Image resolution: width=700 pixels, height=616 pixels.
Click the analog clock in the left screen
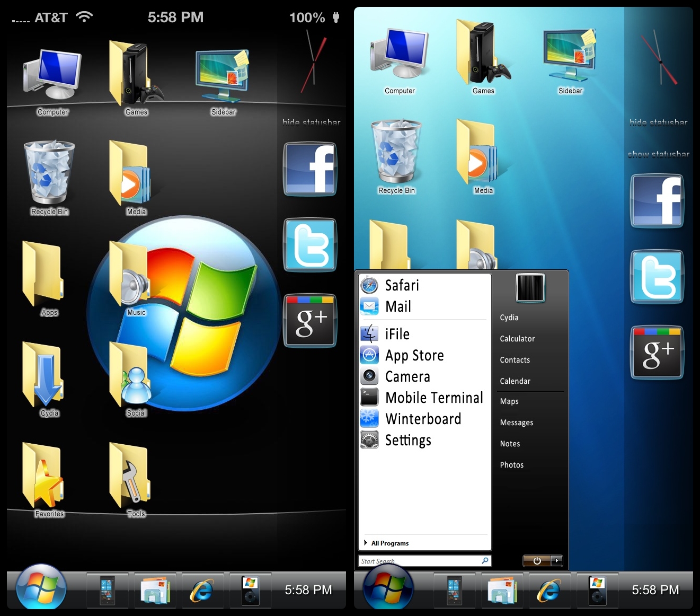313,61
